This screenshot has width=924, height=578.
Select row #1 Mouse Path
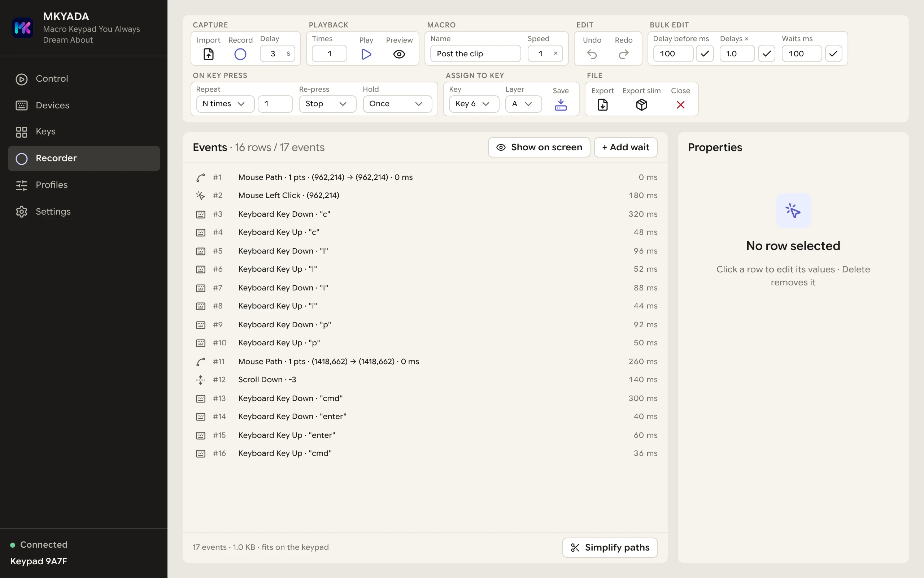tap(425, 177)
